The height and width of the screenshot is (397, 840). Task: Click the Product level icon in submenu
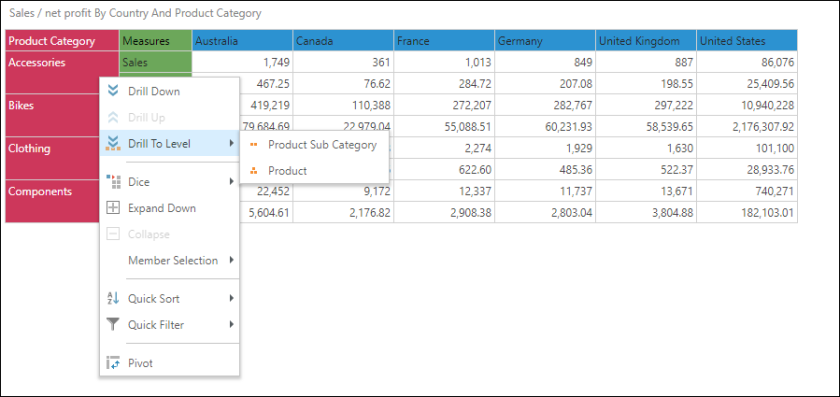[x=254, y=171]
